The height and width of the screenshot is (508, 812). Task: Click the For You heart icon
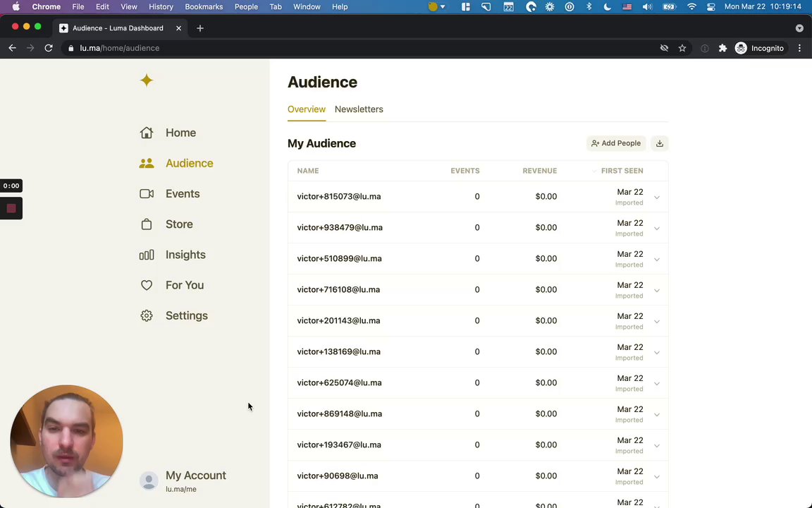(x=147, y=285)
